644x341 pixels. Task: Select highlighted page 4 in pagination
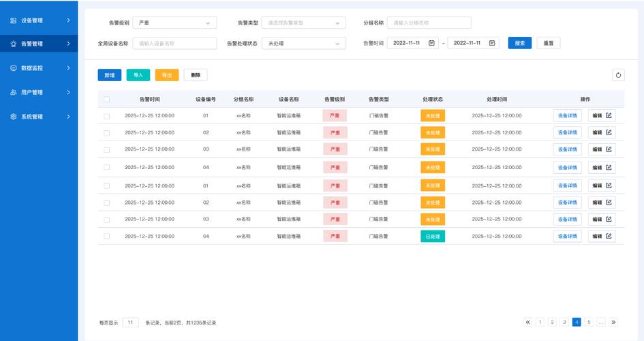tap(577, 323)
